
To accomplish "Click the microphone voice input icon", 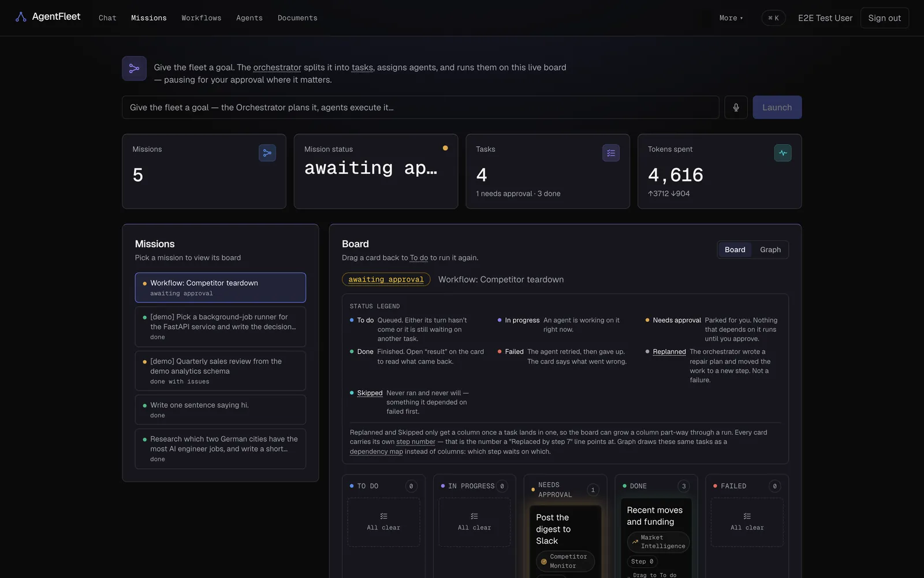I will 736,108.
